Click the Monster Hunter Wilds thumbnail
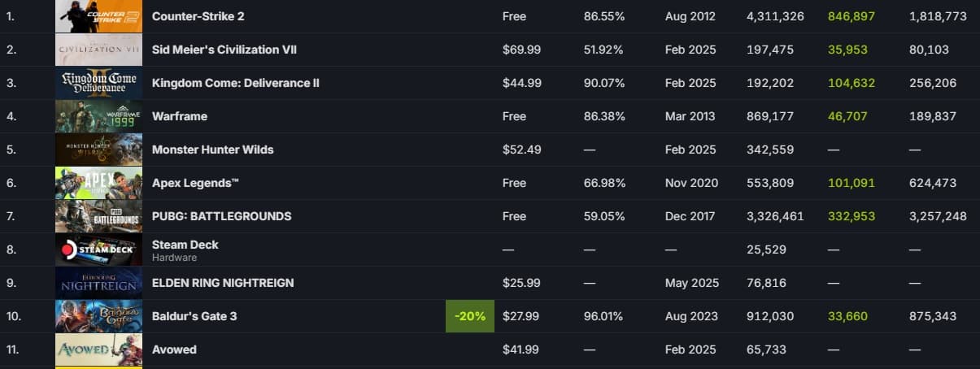980x369 pixels. click(98, 150)
